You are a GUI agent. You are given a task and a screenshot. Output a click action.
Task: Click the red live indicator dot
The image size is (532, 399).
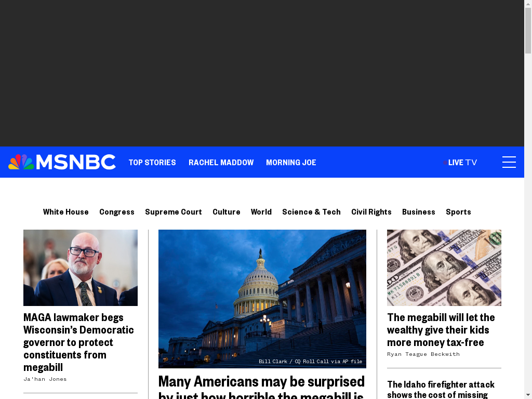pos(445,163)
